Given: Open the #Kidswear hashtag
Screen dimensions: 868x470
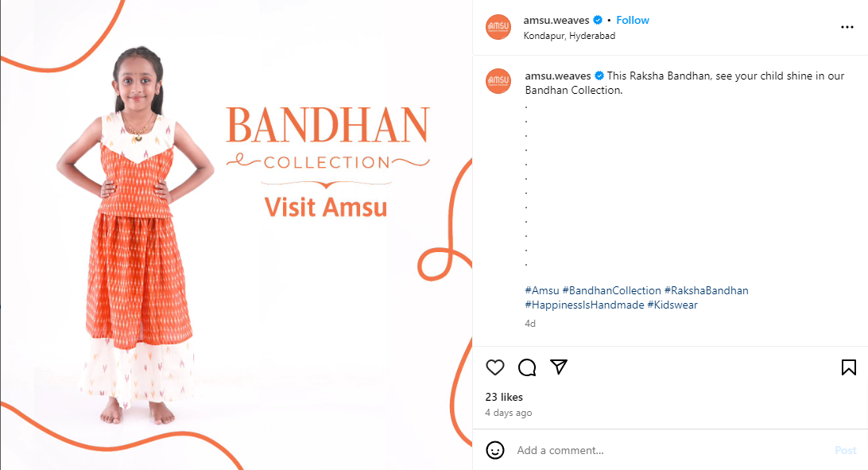Looking at the screenshot, I should (x=672, y=305).
